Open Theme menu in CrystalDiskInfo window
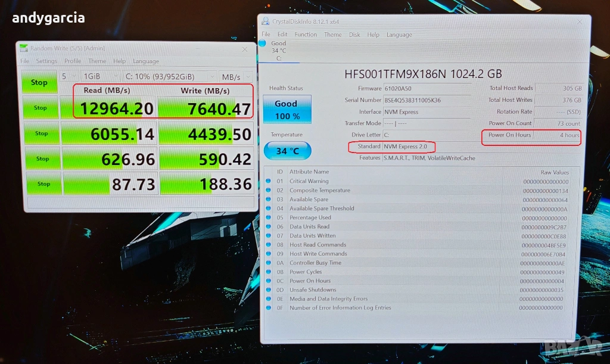The height and width of the screenshot is (364, 610). coord(332,35)
